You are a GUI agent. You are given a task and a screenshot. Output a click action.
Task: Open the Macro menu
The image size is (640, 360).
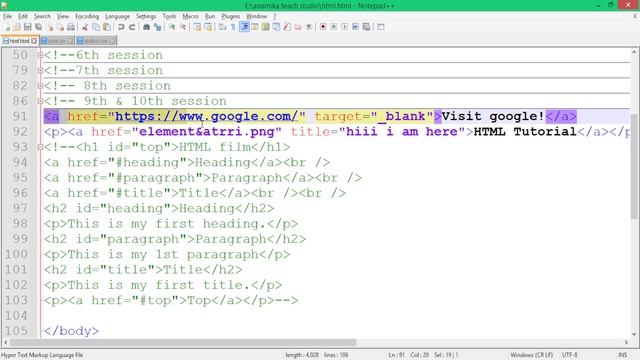point(190,16)
